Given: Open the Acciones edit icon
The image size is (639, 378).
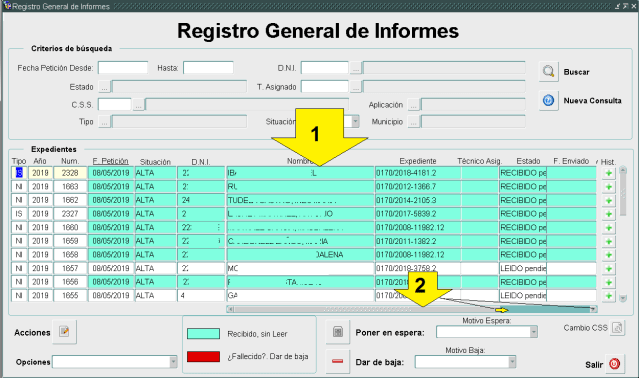Looking at the screenshot, I should click(x=64, y=332).
